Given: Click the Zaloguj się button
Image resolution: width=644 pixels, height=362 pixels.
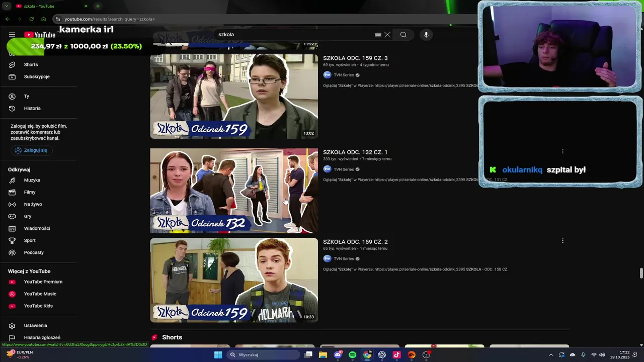Looking at the screenshot, I should [x=32, y=150].
